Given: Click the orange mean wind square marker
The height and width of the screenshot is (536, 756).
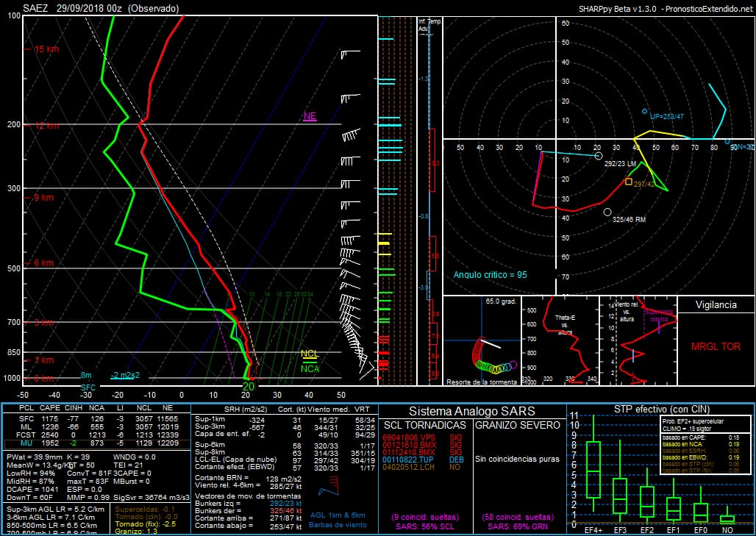Looking at the screenshot, I should tap(629, 181).
